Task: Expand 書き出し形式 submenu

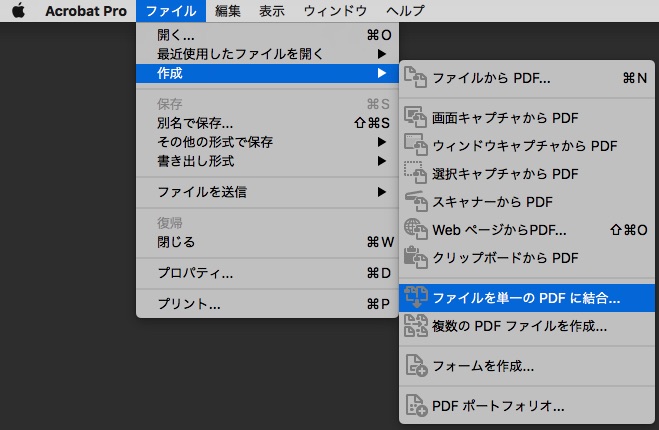Action: [x=267, y=161]
